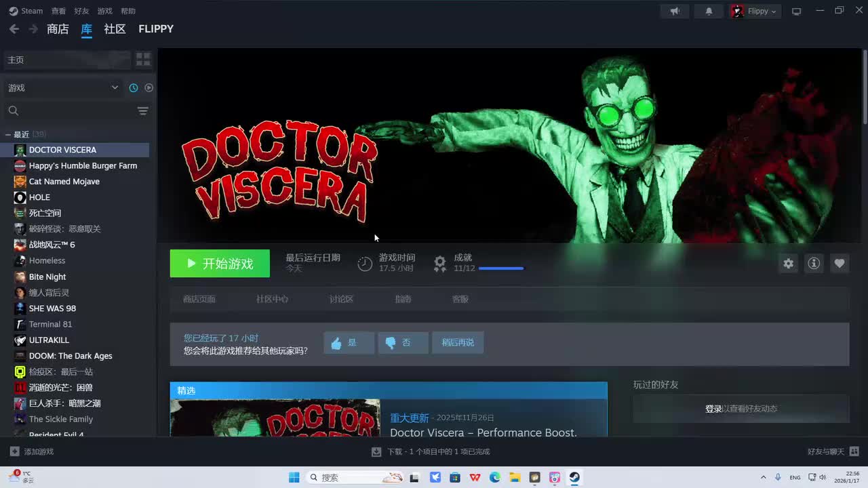
Task: Open Big Picture mode monitor icon
Action: tap(796, 11)
